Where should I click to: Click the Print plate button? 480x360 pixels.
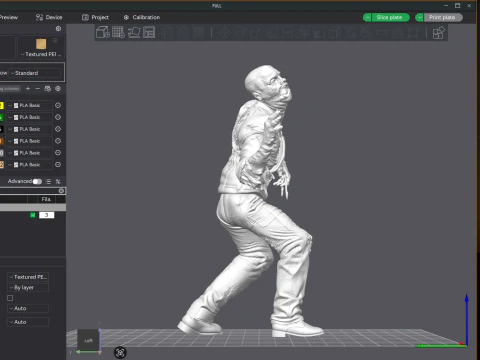pos(443,17)
